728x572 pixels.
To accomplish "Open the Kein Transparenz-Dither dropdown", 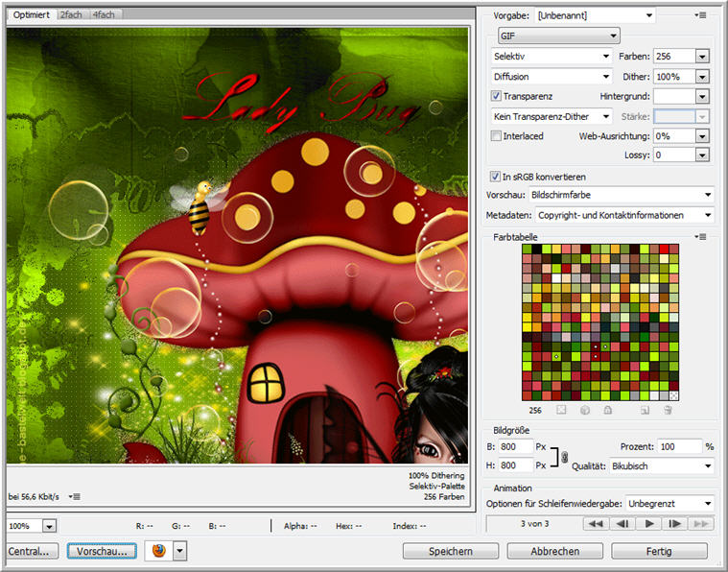I will click(552, 117).
